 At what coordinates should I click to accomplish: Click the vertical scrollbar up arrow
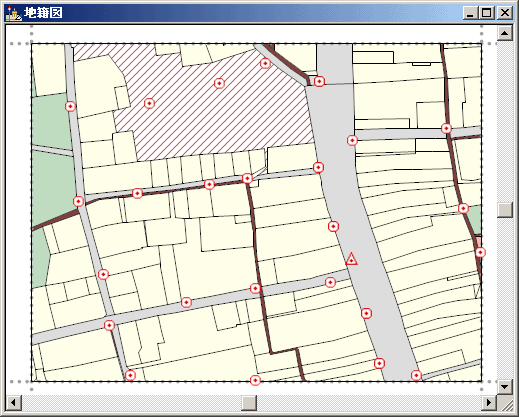point(505,33)
